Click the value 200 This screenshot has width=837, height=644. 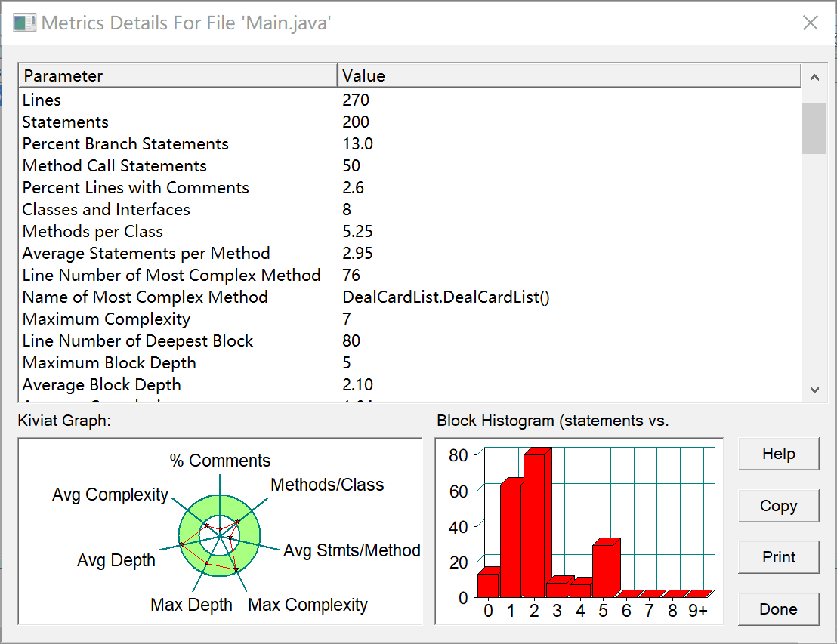[x=356, y=122]
